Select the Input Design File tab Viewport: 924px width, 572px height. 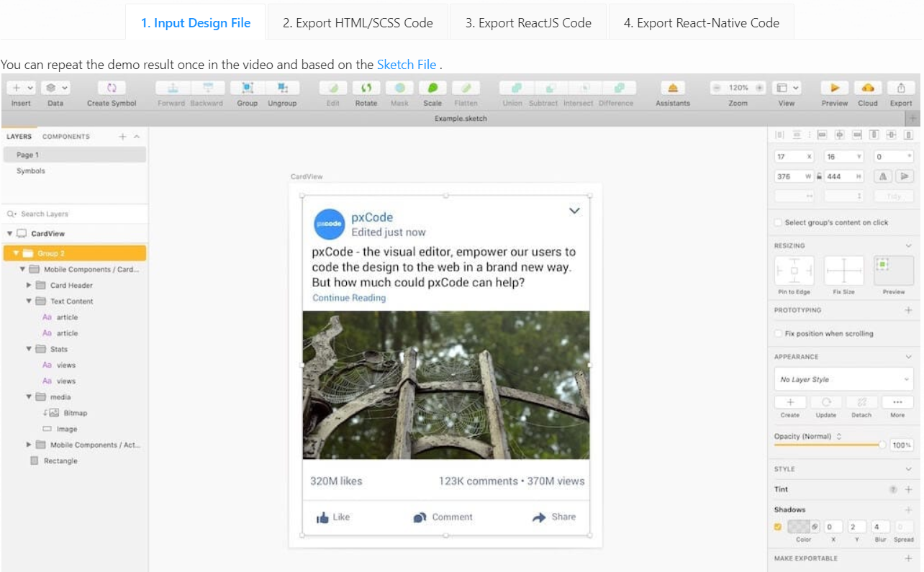coord(196,23)
